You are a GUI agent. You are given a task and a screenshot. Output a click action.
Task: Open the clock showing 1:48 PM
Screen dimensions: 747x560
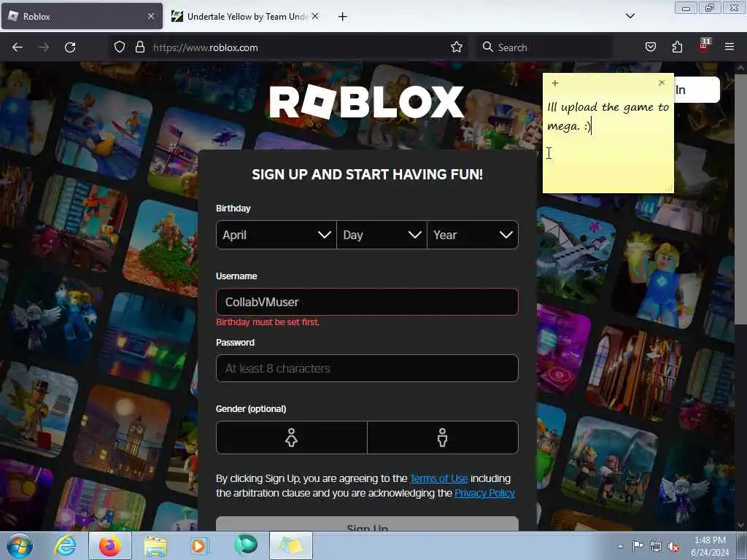pos(710,546)
